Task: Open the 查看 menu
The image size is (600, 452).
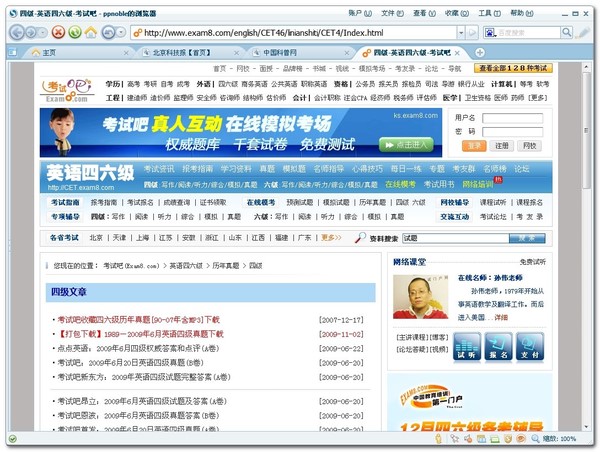Action: (424, 13)
